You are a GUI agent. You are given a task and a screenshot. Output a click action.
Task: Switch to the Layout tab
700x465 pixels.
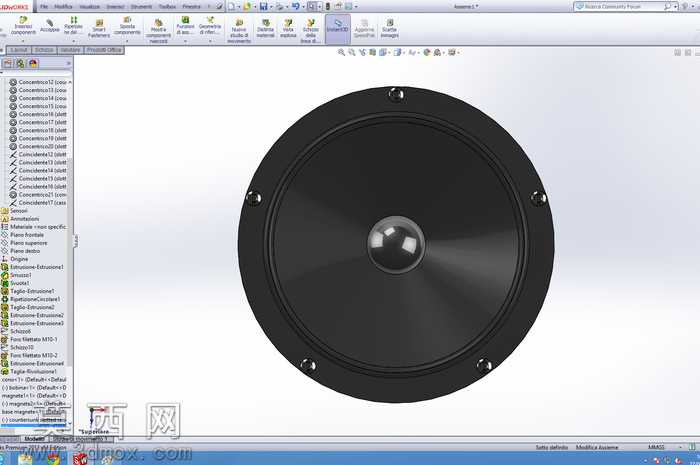19,50
